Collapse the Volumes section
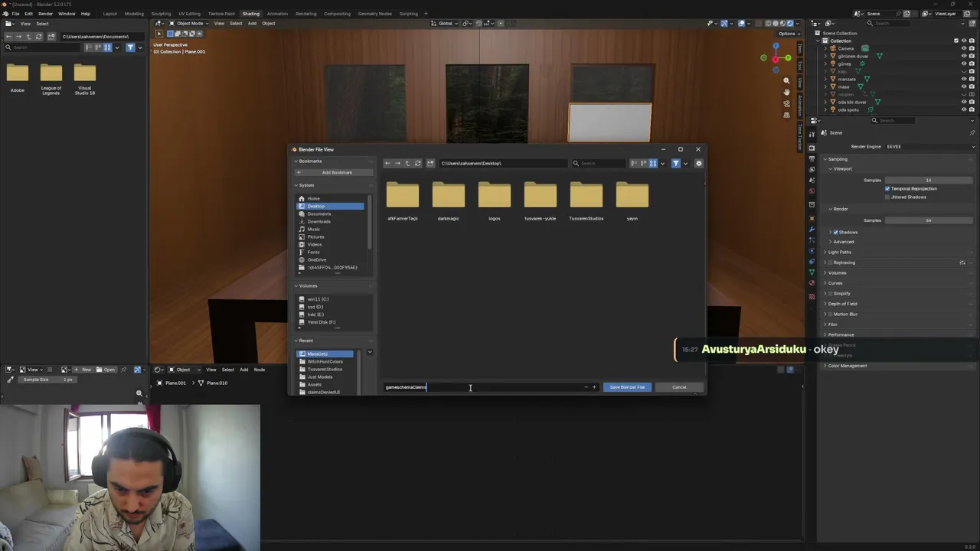The height and width of the screenshot is (551, 980). (x=296, y=285)
